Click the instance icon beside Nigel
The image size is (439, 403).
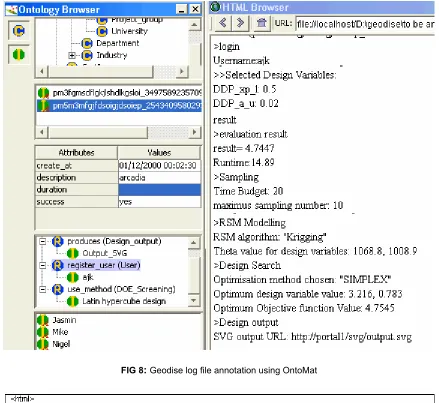[43, 344]
